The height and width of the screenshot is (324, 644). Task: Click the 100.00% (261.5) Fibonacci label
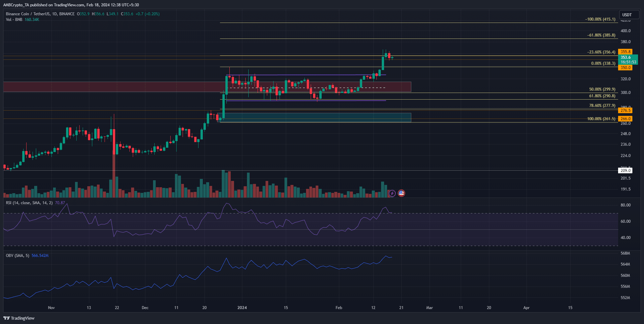[601, 119]
